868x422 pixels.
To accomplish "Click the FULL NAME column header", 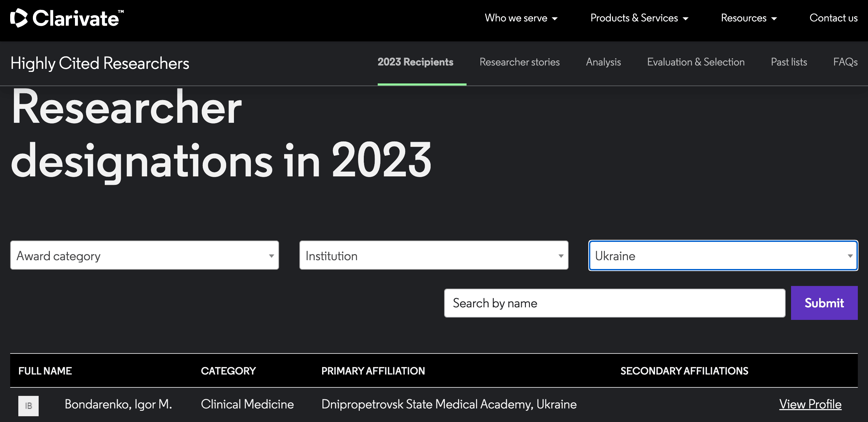I will coord(45,371).
